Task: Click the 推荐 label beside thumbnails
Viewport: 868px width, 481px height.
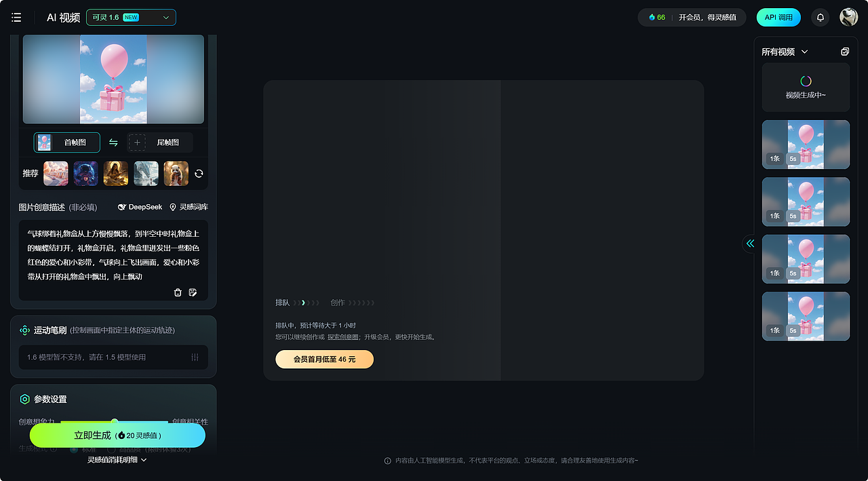Action: point(31,174)
